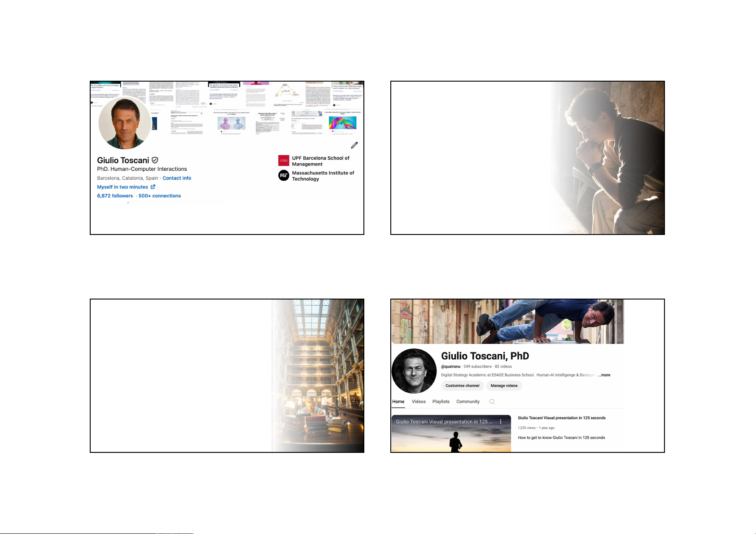This screenshot has width=756, height=534.
Task: Switch to the Videos tab
Action: pyautogui.click(x=419, y=402)
